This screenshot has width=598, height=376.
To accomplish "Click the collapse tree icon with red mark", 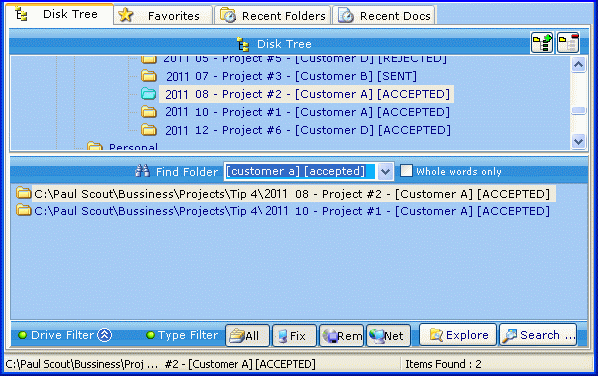I will 568,43.
